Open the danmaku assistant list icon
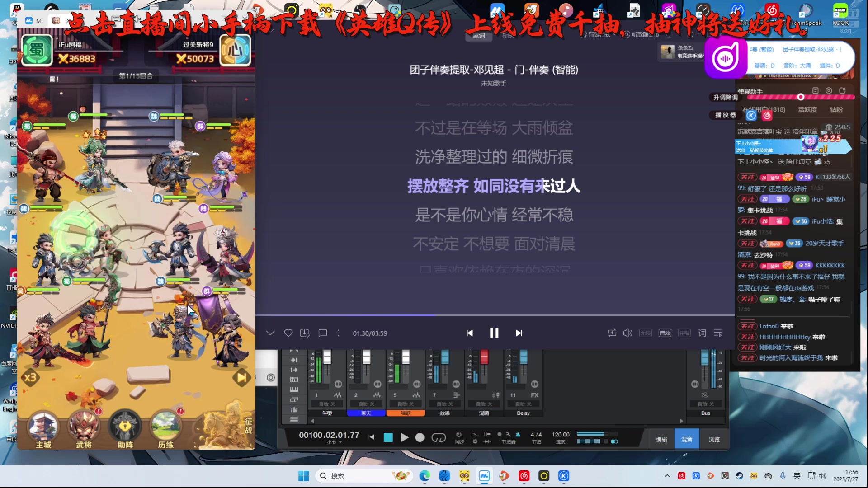Screen dimensions: 868x488 click(815, 91)
